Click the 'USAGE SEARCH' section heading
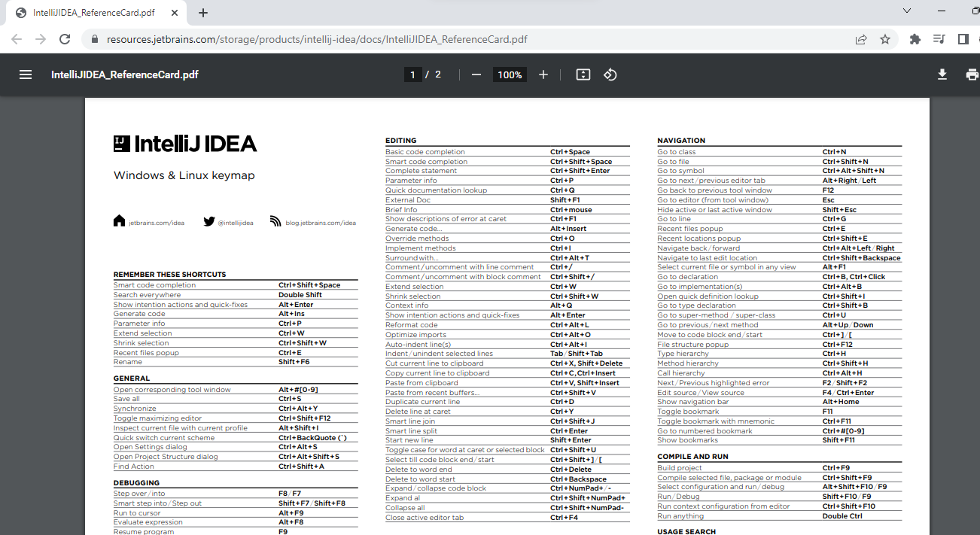The image size is (980, 535). pos(686,531)
